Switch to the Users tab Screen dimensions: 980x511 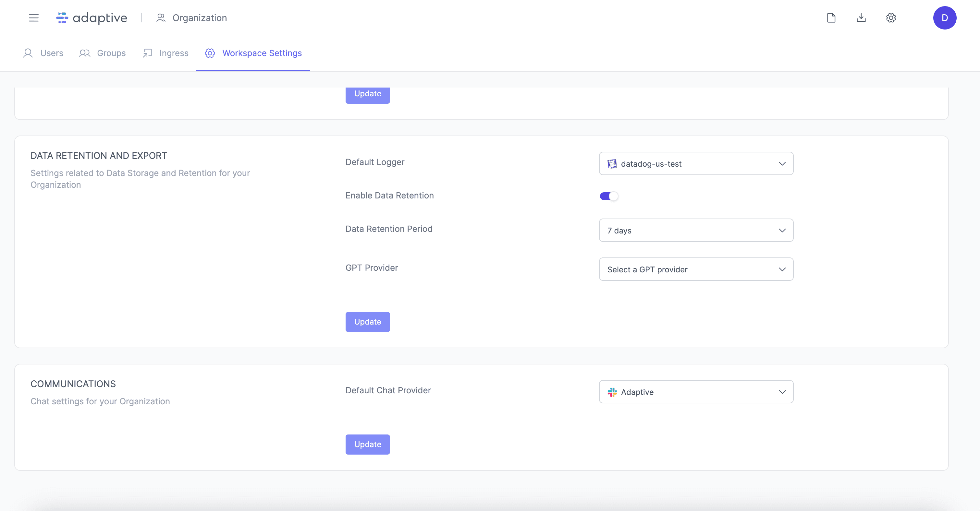43,53
